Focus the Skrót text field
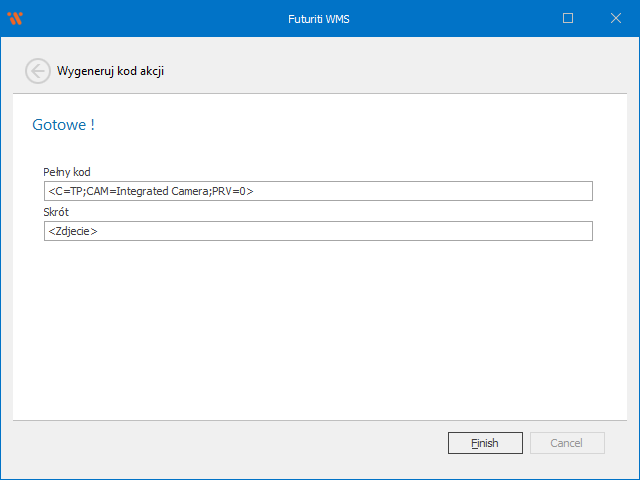 (318, 231)
